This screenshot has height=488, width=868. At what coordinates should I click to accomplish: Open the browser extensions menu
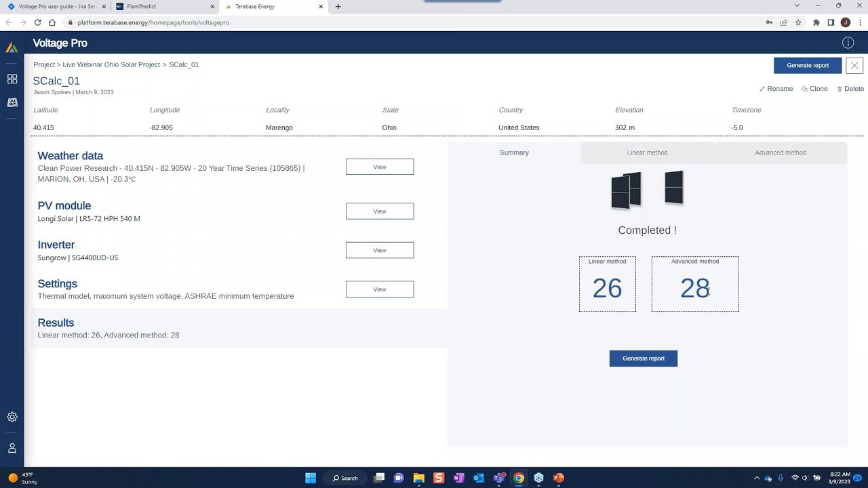coord(816,22)
